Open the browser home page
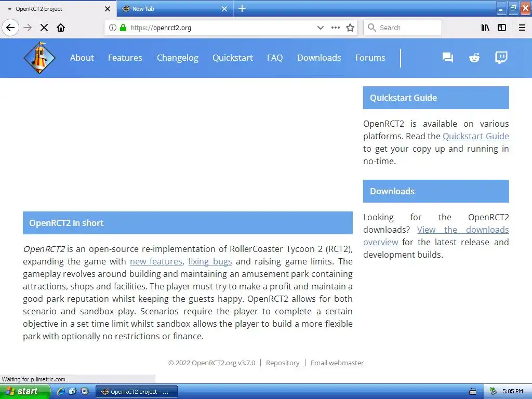This screenshot has height=399, width=532. 61,28
